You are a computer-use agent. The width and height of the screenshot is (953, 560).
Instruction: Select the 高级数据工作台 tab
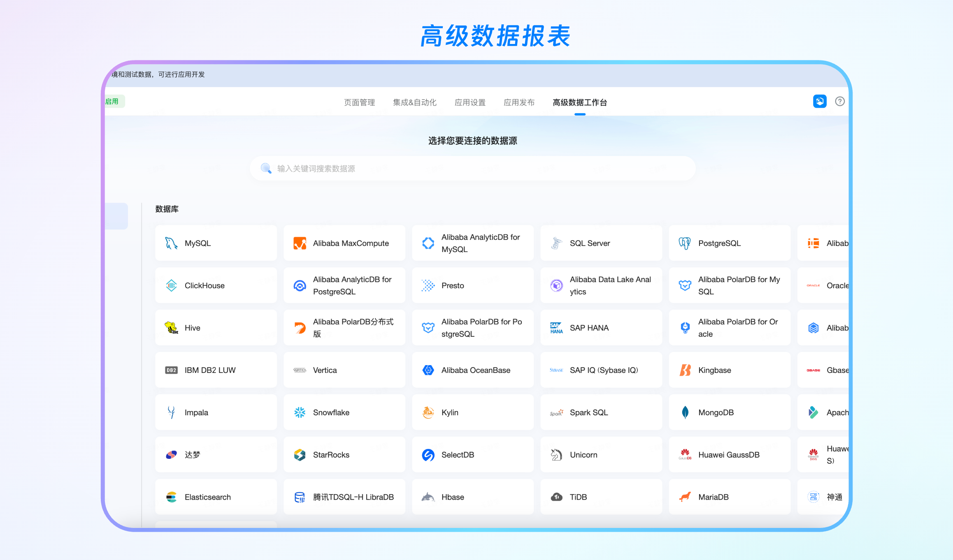pyautogui.click(x=580, y=102)
